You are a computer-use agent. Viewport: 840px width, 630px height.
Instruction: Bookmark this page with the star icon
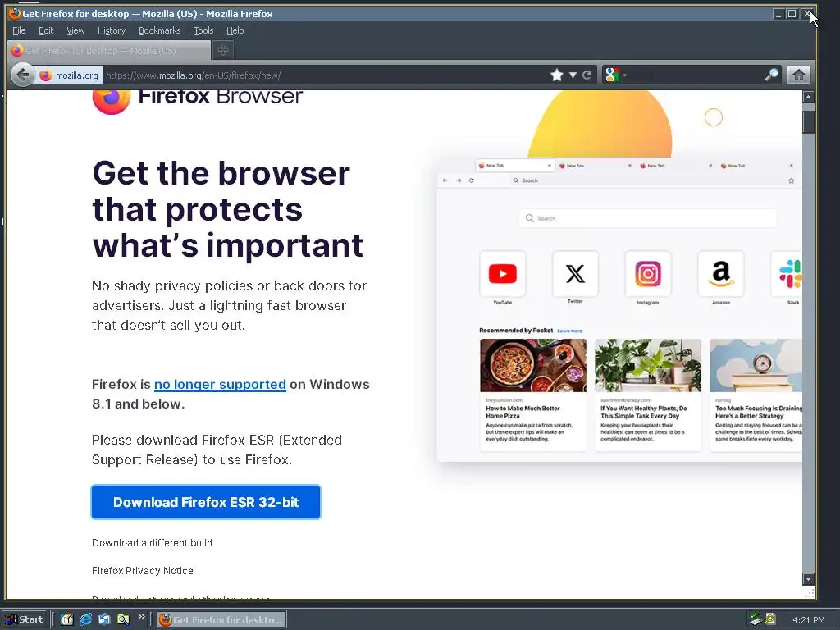(557, 75)
